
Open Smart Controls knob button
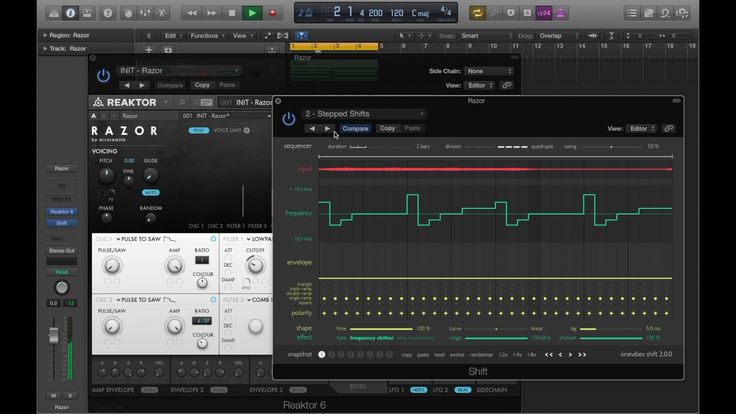pos(128,13)
